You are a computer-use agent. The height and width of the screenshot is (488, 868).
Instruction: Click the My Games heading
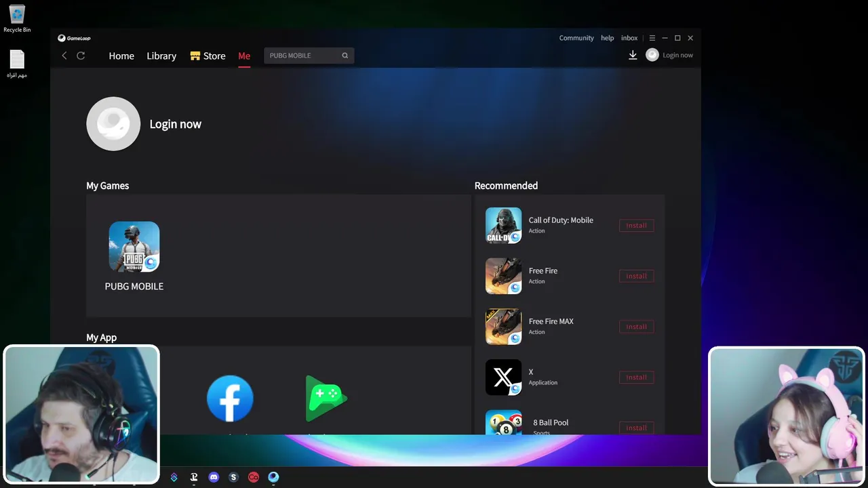click(107, 186)
